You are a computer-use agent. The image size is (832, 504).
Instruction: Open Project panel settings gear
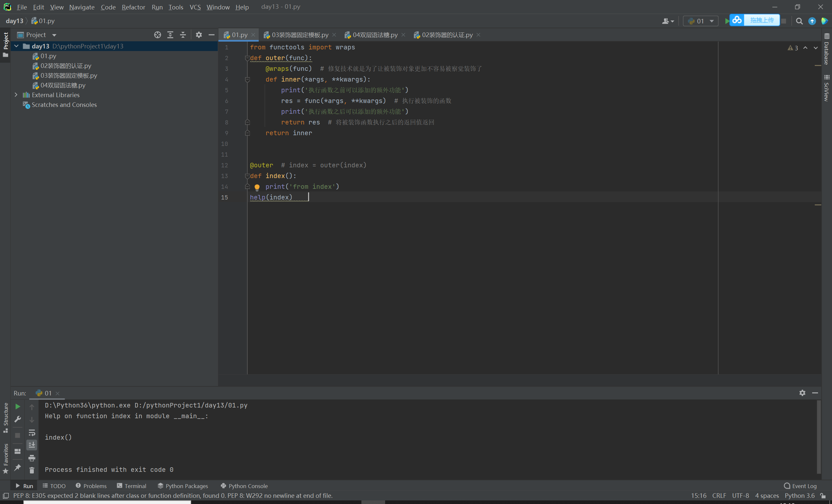(x=199, y=35)
